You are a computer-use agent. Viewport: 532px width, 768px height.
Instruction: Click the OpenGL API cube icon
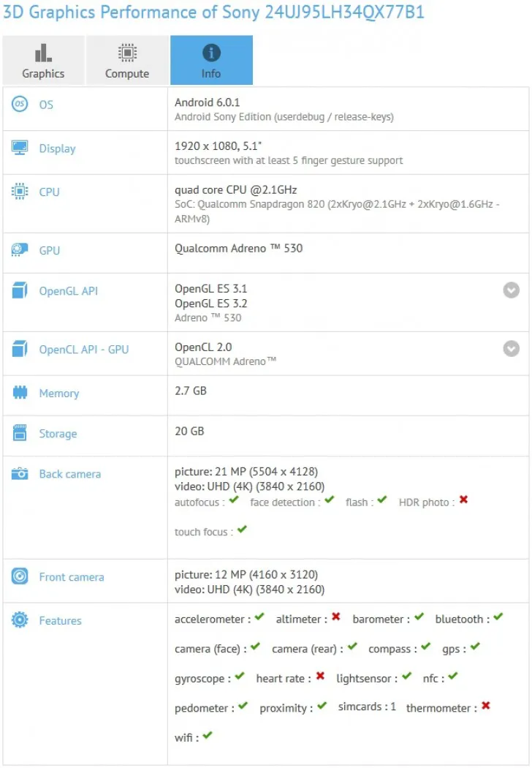click(x=20, y=291)
